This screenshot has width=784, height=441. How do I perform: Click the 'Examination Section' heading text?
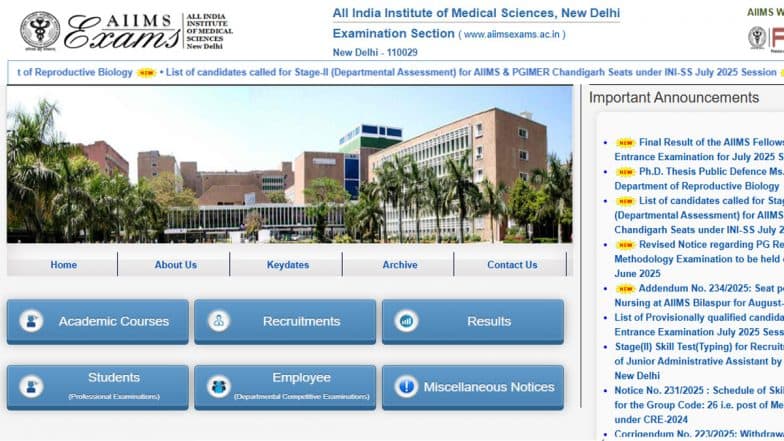tap(394, 34)
